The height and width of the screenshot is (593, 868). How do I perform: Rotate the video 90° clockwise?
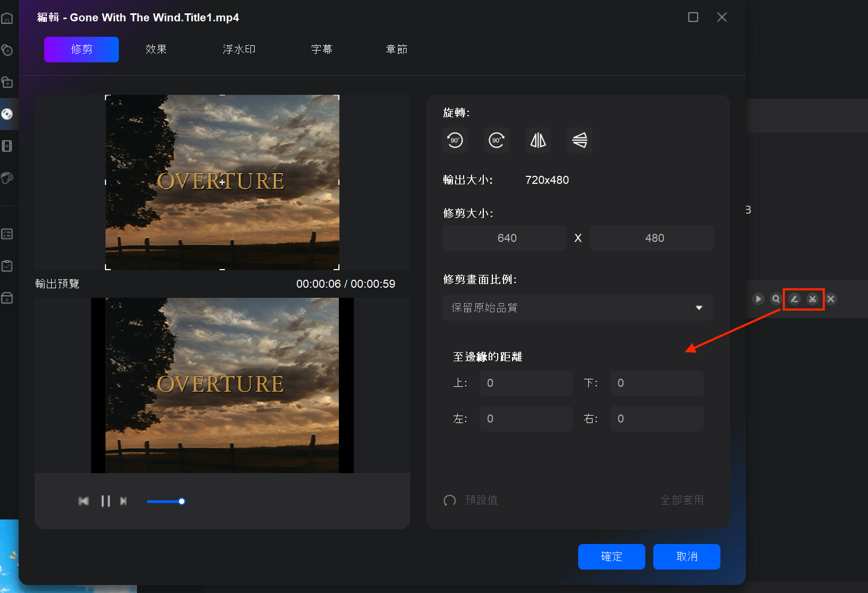click(497, 140)
